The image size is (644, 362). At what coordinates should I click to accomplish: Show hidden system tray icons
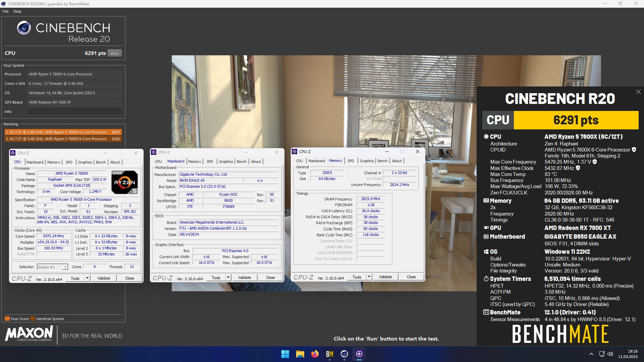click(591, 354)
